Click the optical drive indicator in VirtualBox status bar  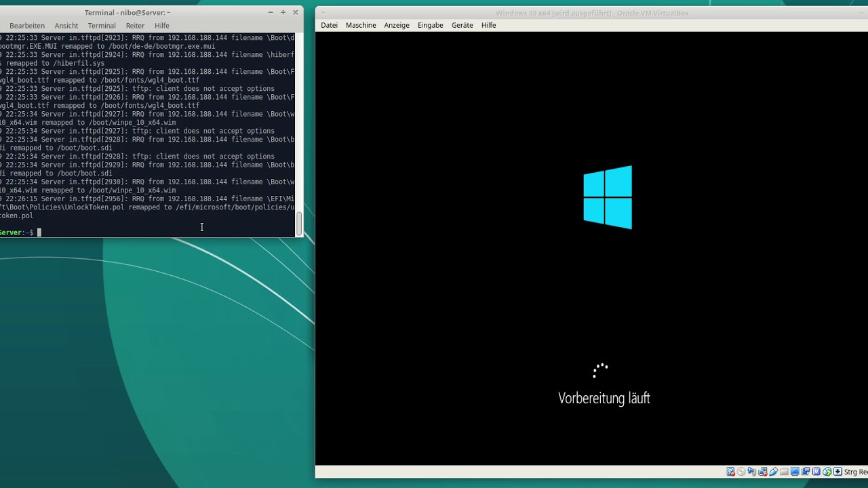tap(741, 472)
